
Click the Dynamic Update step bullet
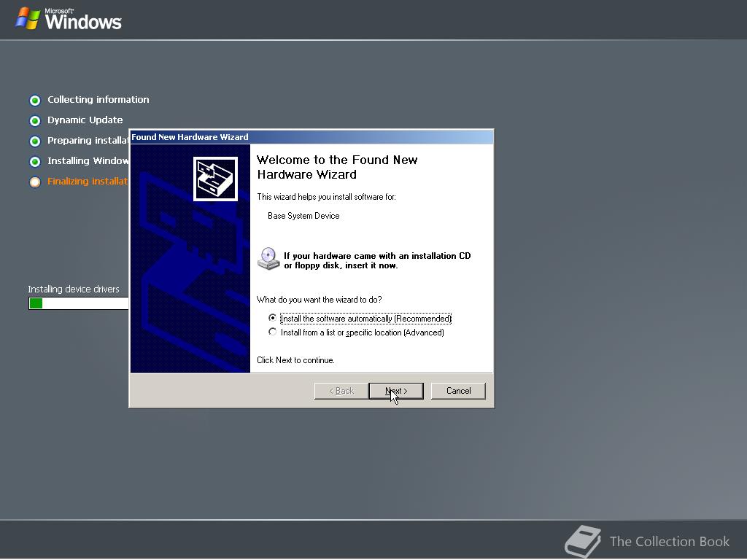[x=35, y=120]
